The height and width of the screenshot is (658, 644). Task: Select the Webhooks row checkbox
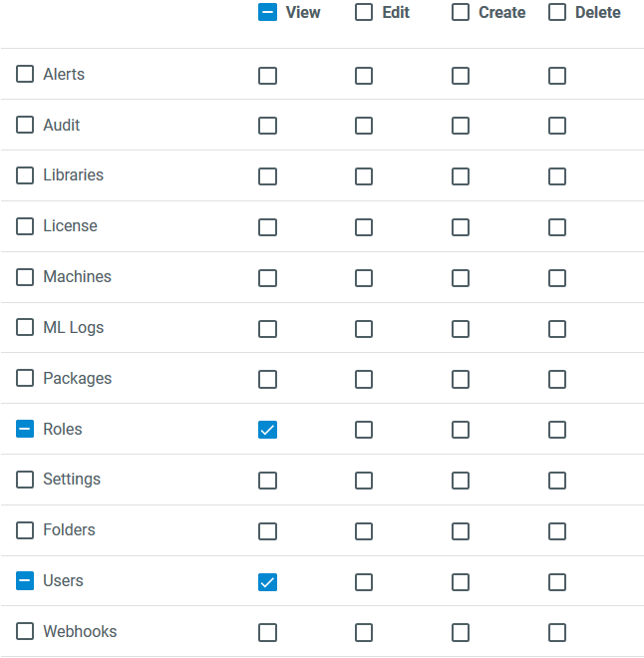25,632
